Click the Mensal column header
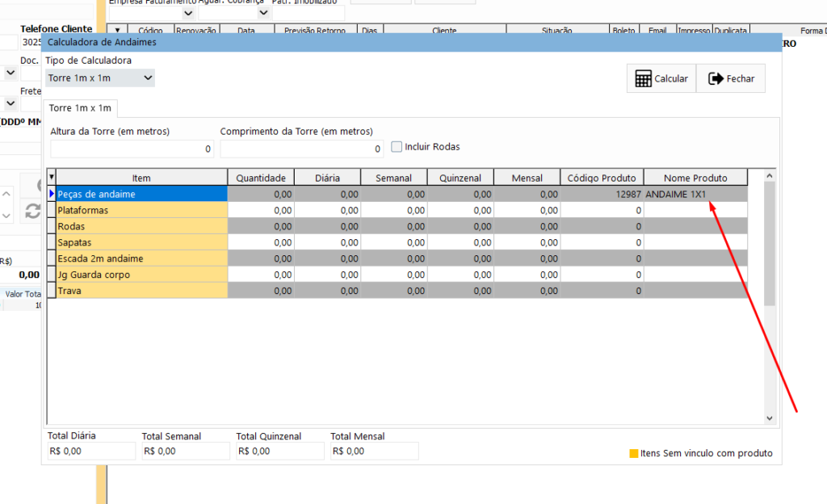 [527, 178]
